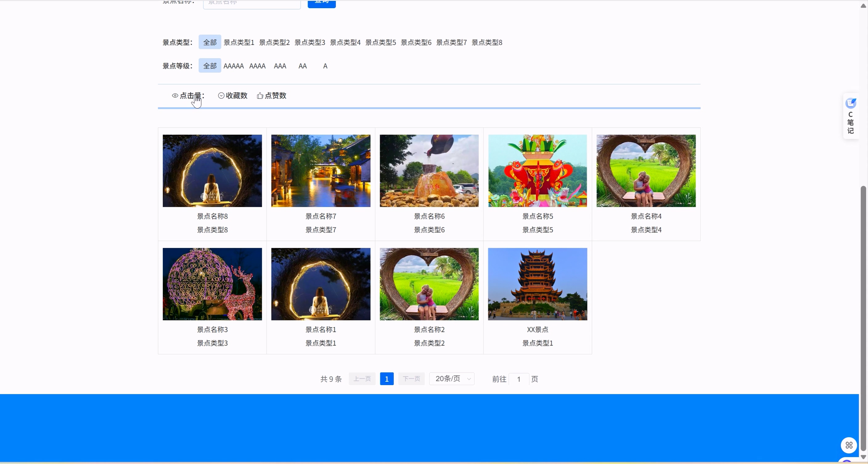This screenshot has height=464, width=868.
Task: Click the scrollbar down arrow
Action: tap(863, 457)
